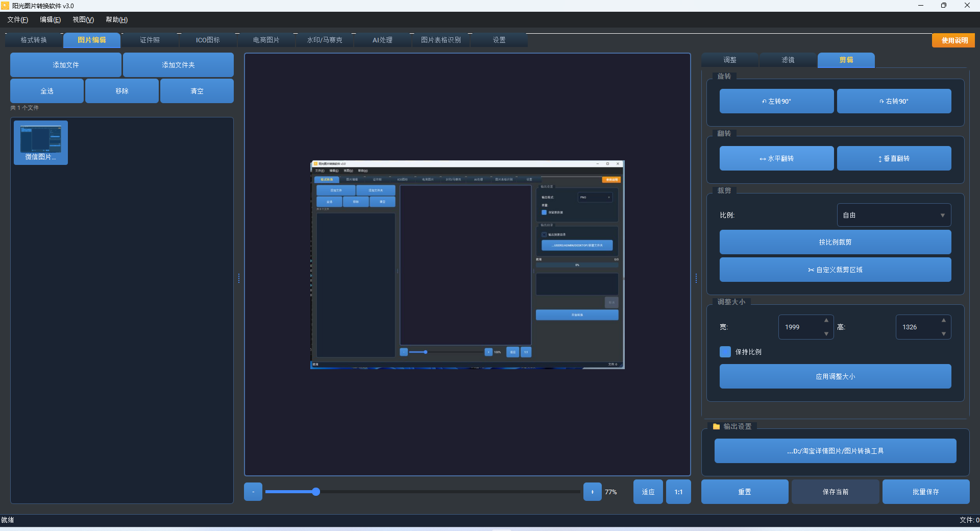This screenshot has height=531, width=980.
Task: Rotate image left 90 degrees
Action: coord(776,101)
